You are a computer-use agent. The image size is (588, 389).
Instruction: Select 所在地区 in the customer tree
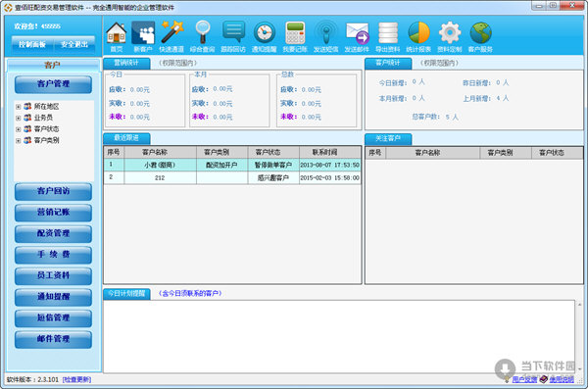click(x=46, y=107)
